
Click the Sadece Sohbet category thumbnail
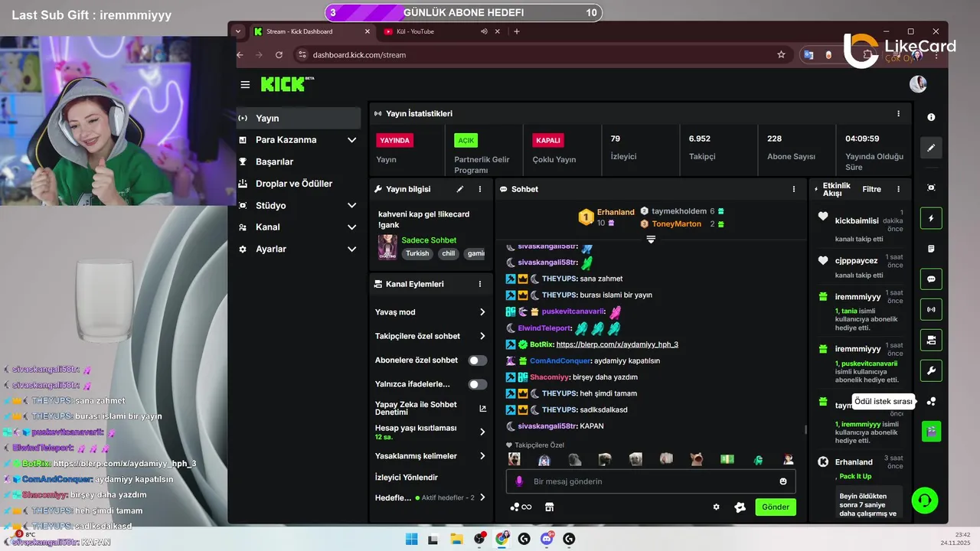[387, 246]
